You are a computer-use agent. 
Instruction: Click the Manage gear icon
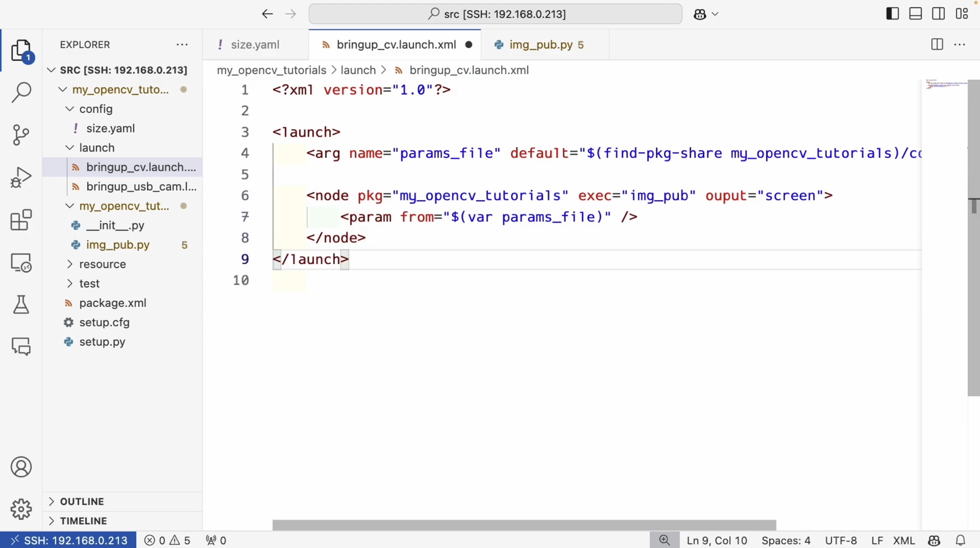[21, 509]
